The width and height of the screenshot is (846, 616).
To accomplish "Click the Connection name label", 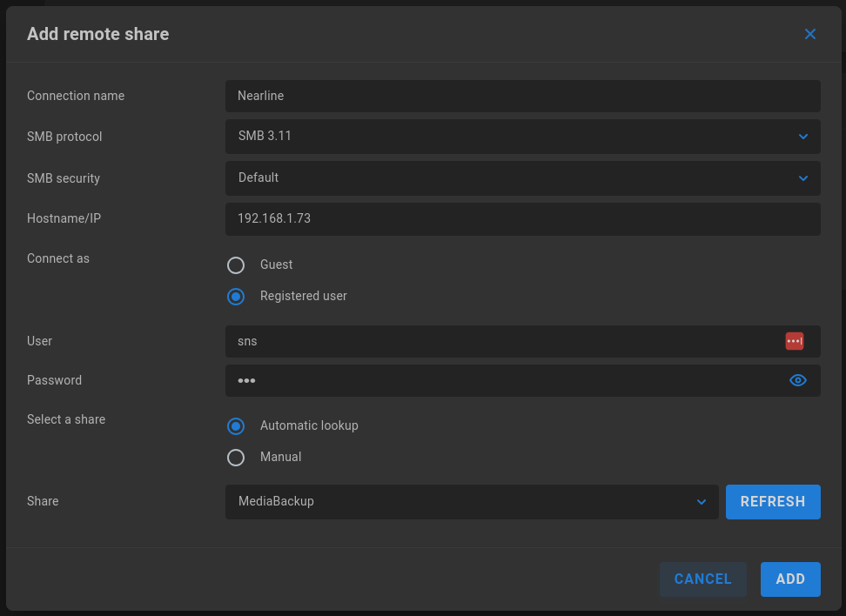I will 76,96.
